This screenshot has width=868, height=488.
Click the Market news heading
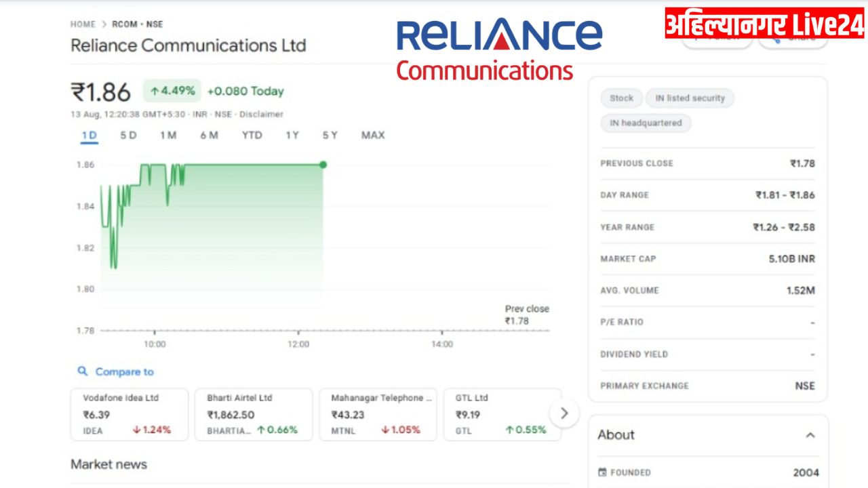pos(108,464)
